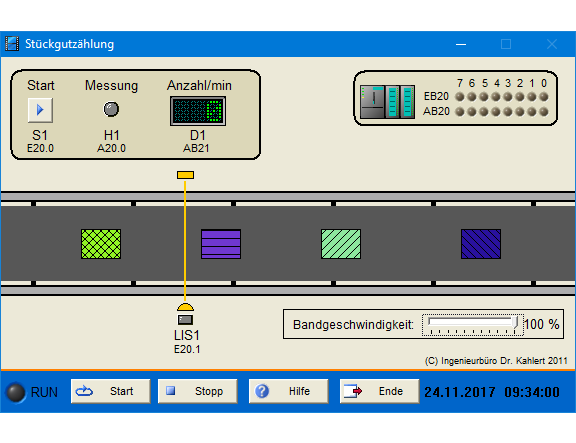Click the D1 Anzahl/min LED display
Screen dimensions: 576x443
(198, 111)
